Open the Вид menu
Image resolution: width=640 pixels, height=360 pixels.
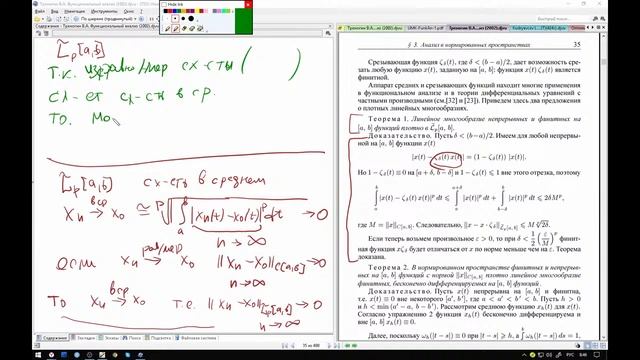coord(55,11)
